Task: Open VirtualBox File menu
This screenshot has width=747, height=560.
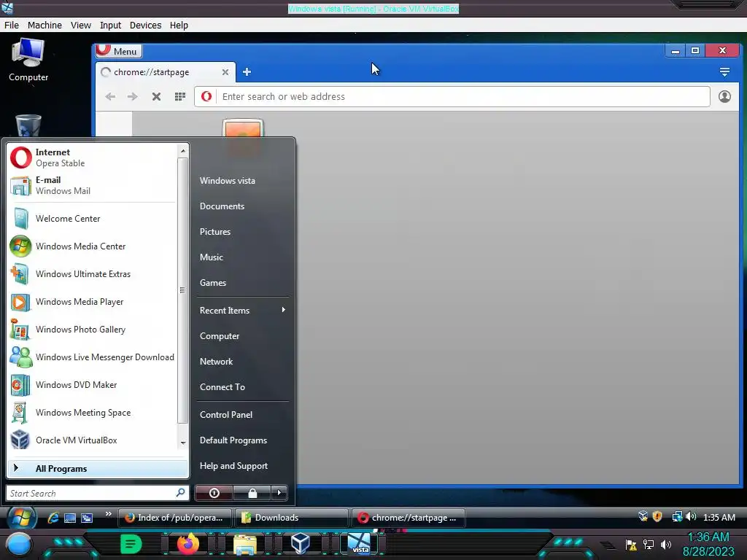Action: (12, 26)
